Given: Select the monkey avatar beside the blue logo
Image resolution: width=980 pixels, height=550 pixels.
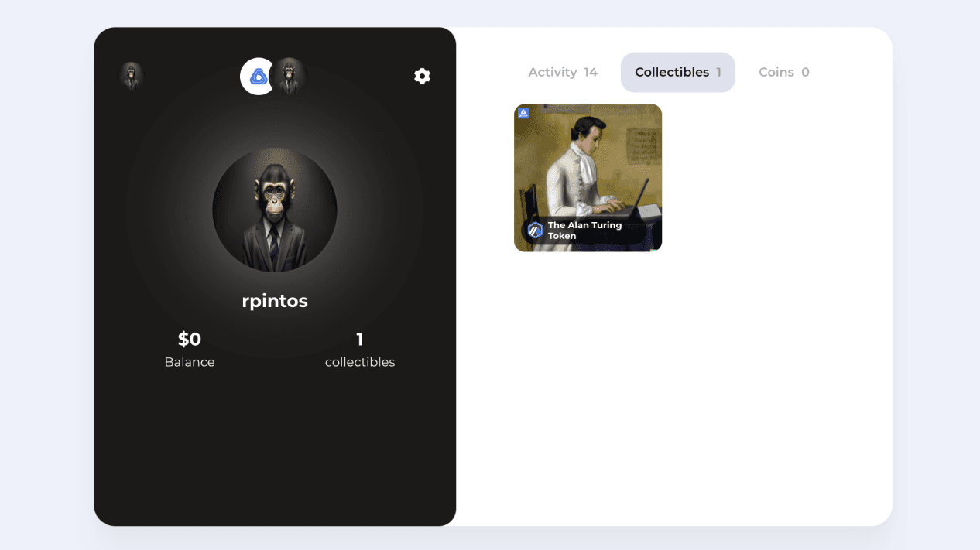Looking at the screenshot, I should pos(290,77).
